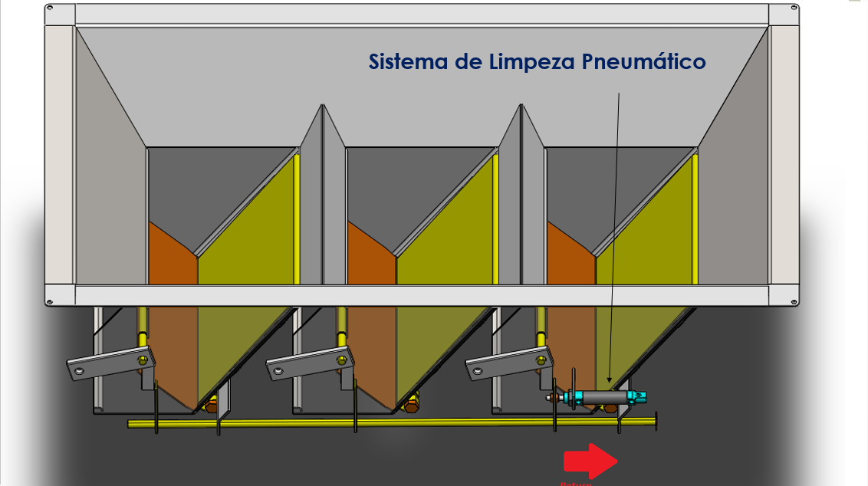
Task: Click the black annotation arrow line
Action: pos(615,230)
